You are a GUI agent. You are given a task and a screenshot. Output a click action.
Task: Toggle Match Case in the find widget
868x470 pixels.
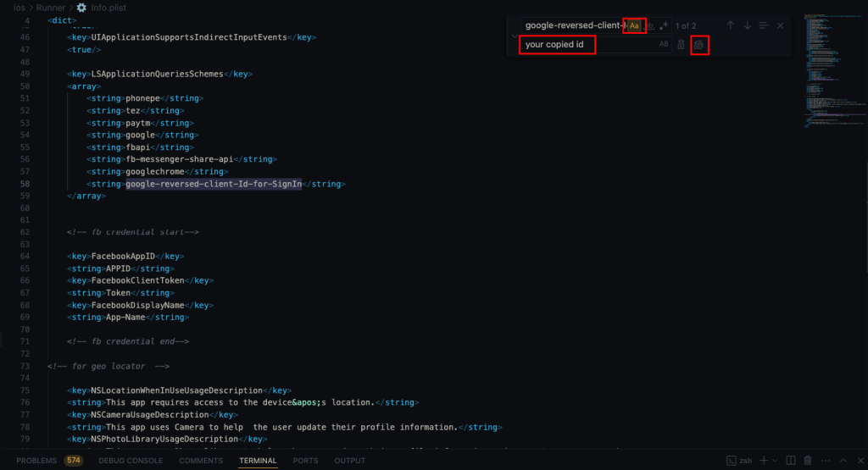click(x=634, y=25)
